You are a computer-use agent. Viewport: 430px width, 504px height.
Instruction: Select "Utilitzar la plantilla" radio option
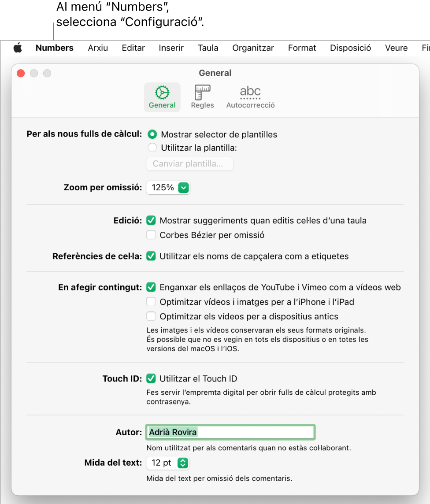152,148
